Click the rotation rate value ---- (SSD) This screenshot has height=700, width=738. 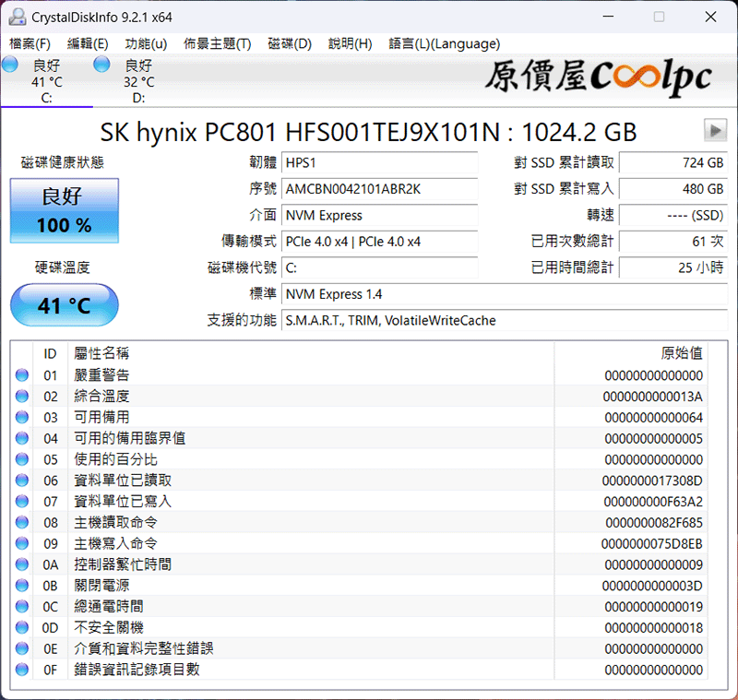click(673, 216)
